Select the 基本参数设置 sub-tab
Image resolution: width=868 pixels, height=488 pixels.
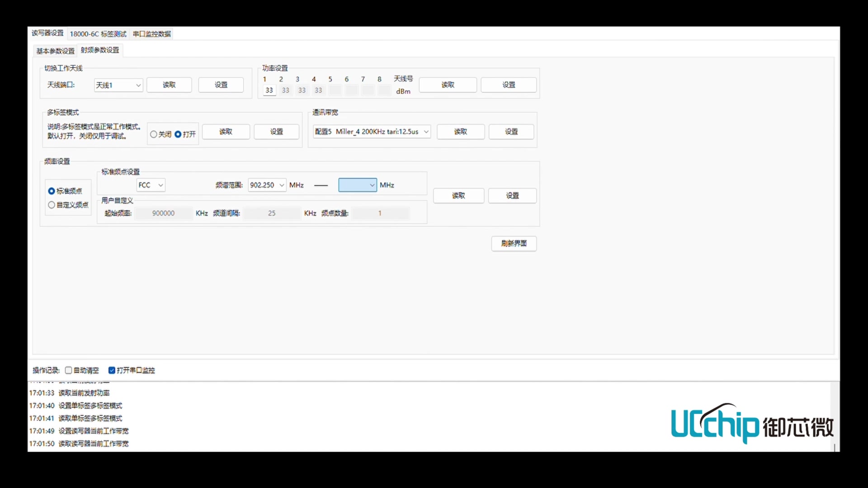[x=55, y=51]
